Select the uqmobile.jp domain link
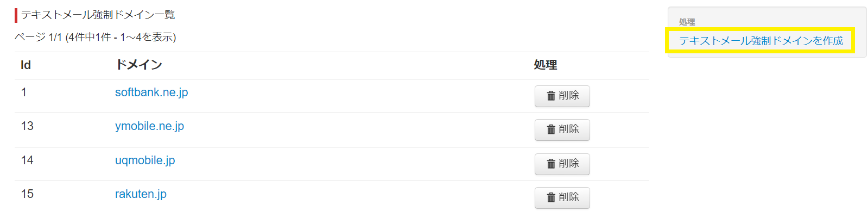This screenshot has height=223, width=868. coord(145,160)
